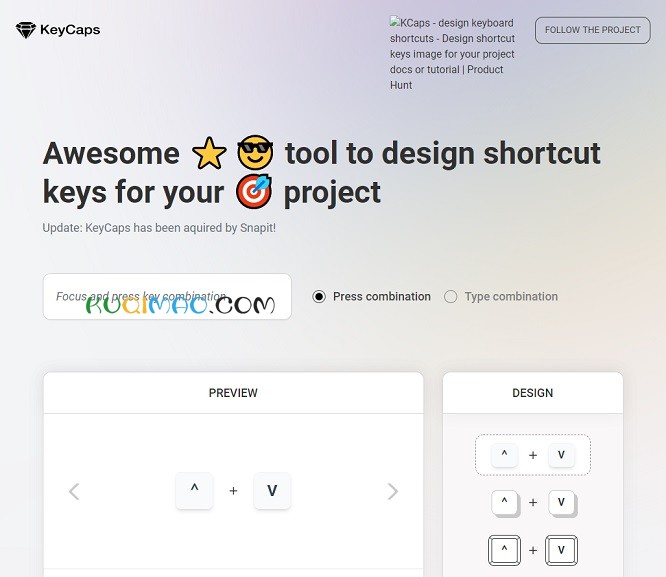Click the DESIGN panel header
Image resolution: width=666 pixels, height=577 pixels.
533,393
